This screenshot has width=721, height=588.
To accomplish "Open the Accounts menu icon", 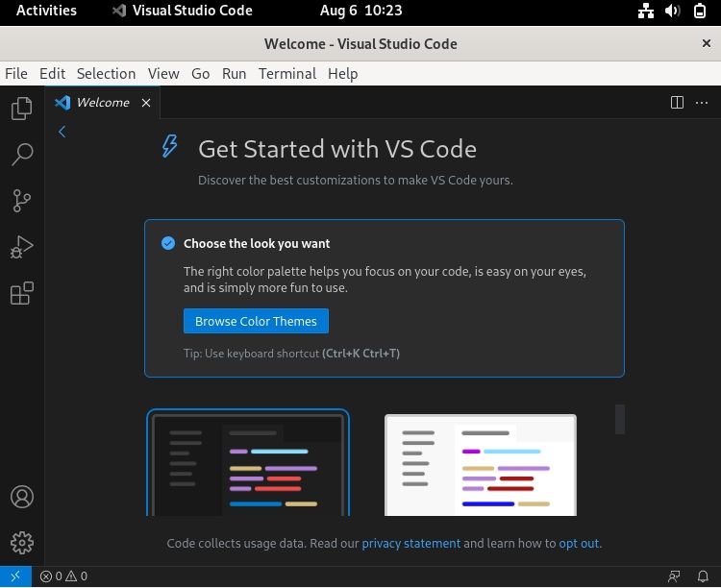I will click(x=21, y=497).
